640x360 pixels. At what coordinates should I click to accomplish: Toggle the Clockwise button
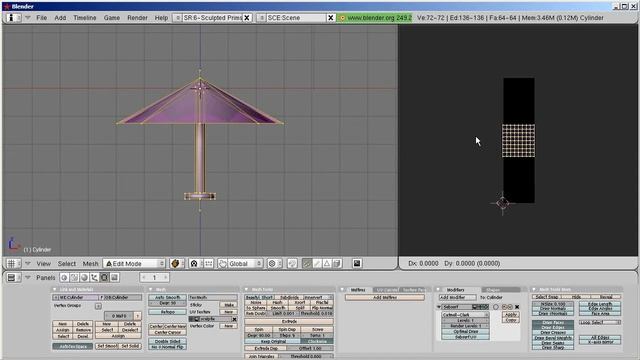(317, 341)
